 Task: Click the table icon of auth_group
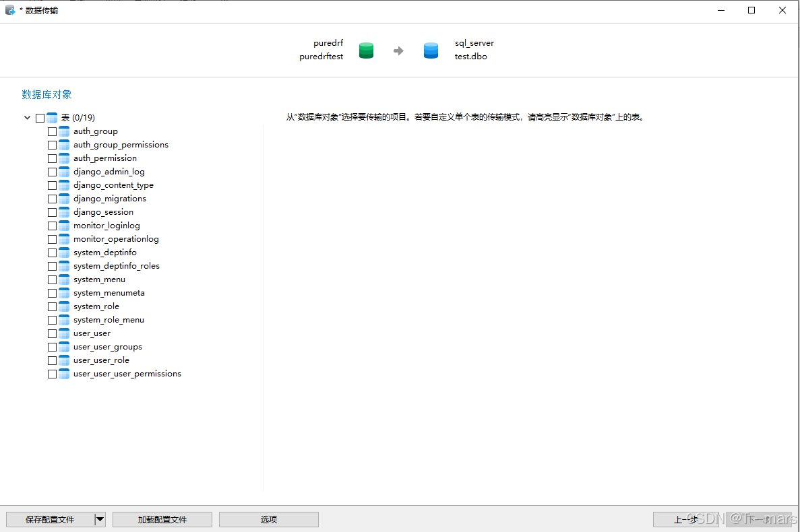click(x=64, y=131)
